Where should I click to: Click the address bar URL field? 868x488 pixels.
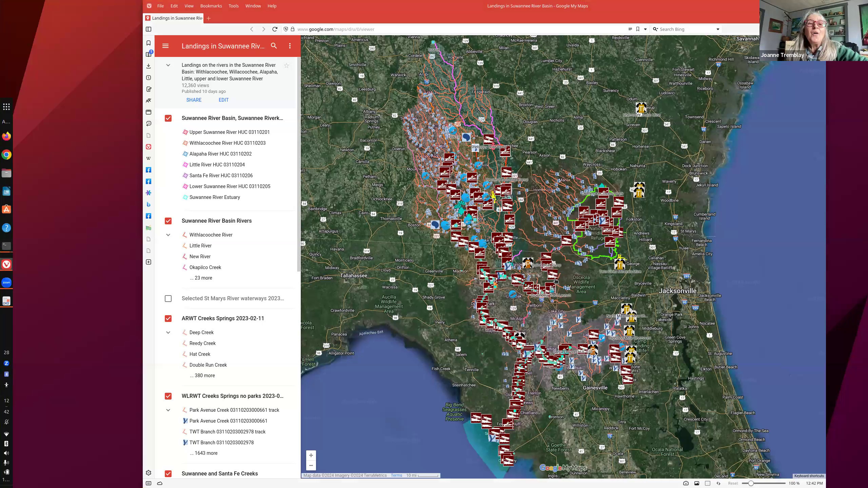454,29
